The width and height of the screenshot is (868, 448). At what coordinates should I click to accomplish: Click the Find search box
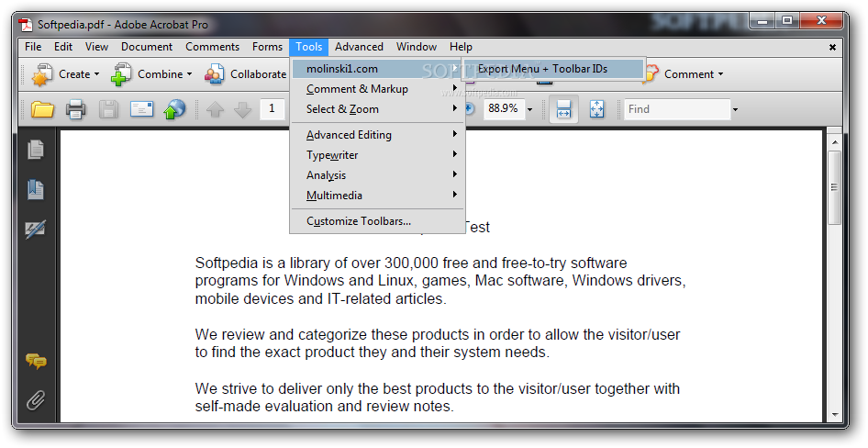[677, 109]
